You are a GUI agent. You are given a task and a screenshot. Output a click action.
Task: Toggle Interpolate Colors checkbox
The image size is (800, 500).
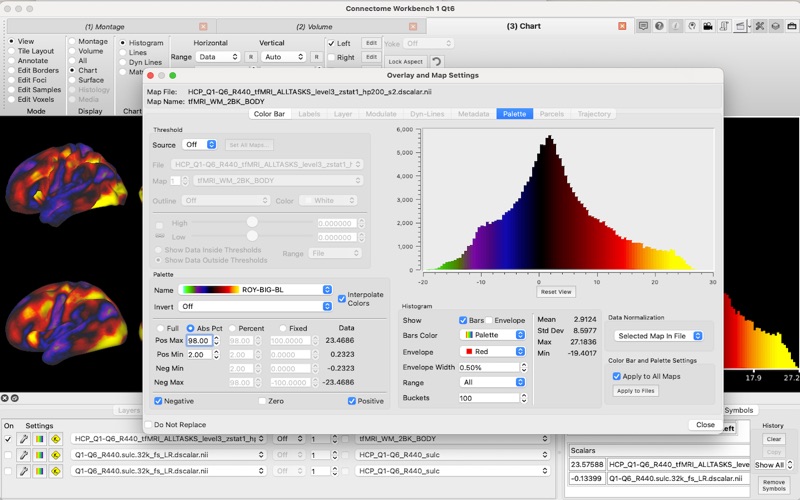point(342,298)
